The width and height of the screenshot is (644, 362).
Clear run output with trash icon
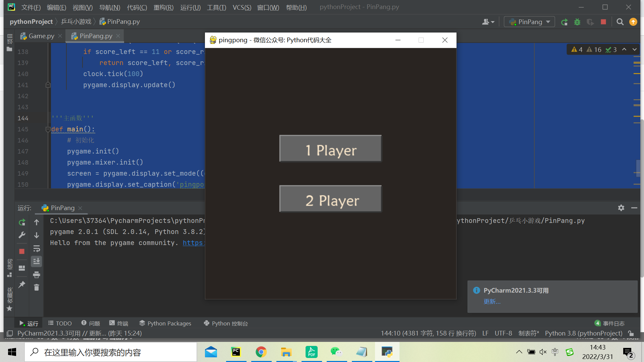[x=37, y=288]
